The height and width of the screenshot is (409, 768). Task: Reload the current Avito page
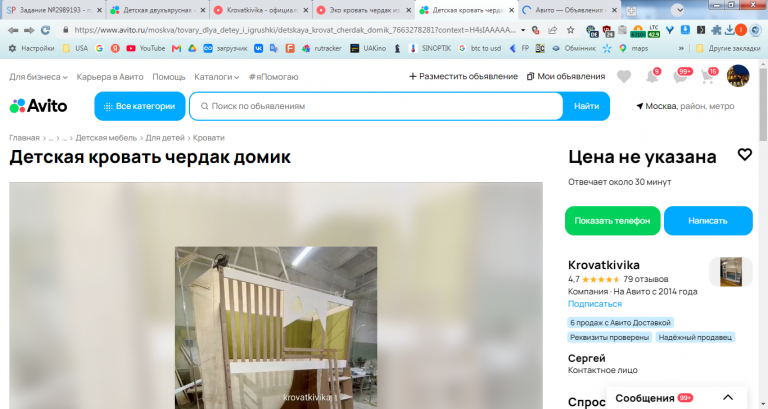[46, 30]
